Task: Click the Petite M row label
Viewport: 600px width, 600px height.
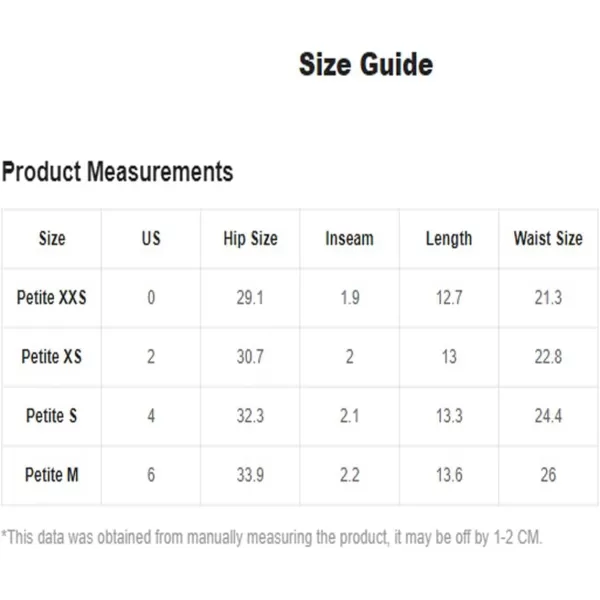Action: 52,475
